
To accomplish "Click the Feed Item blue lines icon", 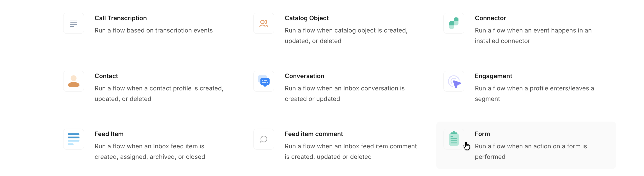I will (74, 139).
